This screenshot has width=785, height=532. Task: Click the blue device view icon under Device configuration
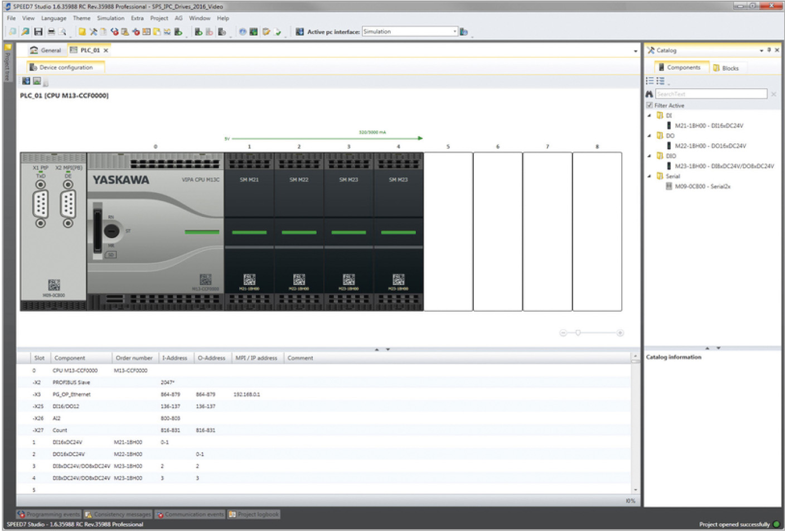tap(26, 81)
